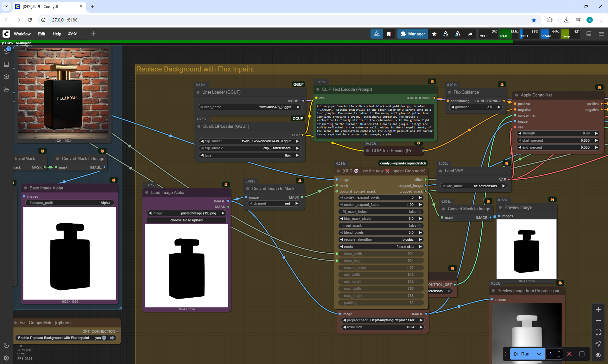Viewport: 608px width, 364px height.
Task: Open the Help menu
Action: (x=57, y=34)
